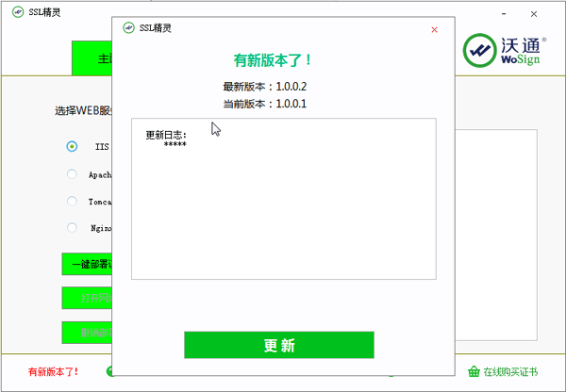The image size is (566, 392).
Task: Select the Apache radio button
Action: pos(72,174)
